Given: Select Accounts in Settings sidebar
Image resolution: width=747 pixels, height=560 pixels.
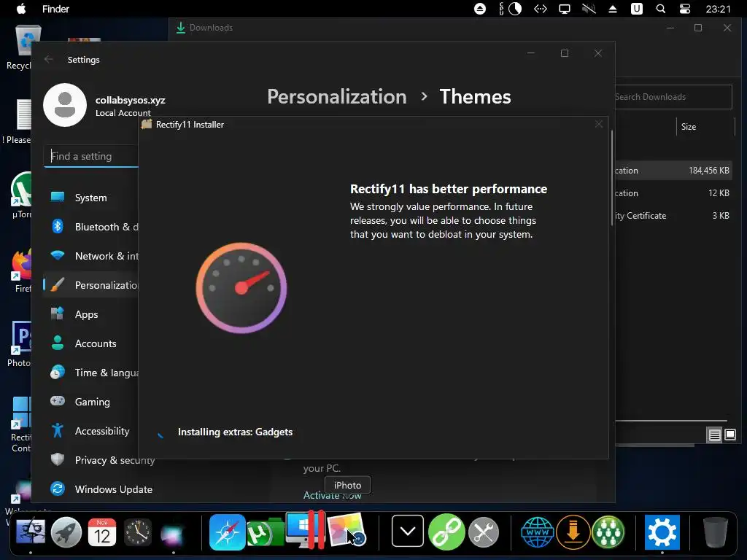Looking at the screenshot, I should coord(90,343).
